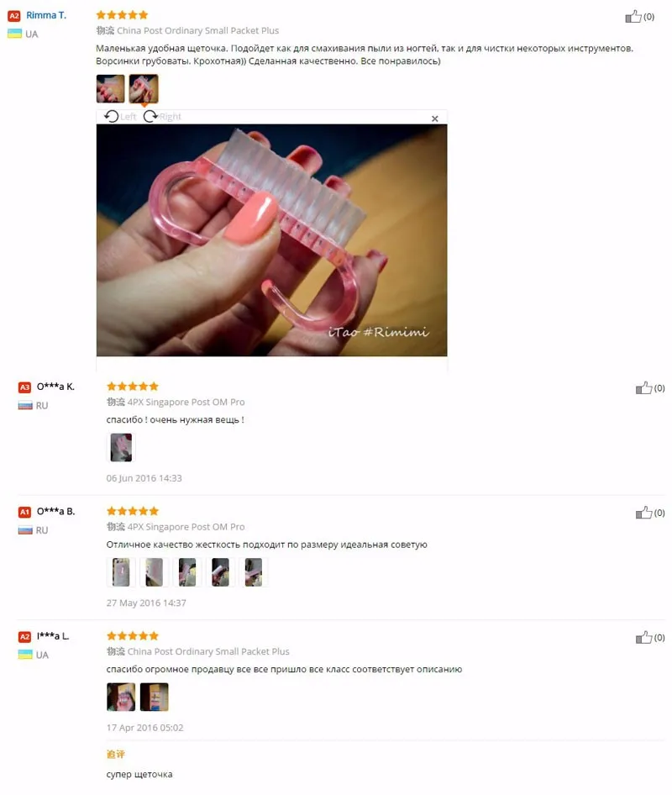Image resolution: width=672 pixels, height=795 pixels.
Task: Rotate the enlarged photo left
Action: point(120,117)
